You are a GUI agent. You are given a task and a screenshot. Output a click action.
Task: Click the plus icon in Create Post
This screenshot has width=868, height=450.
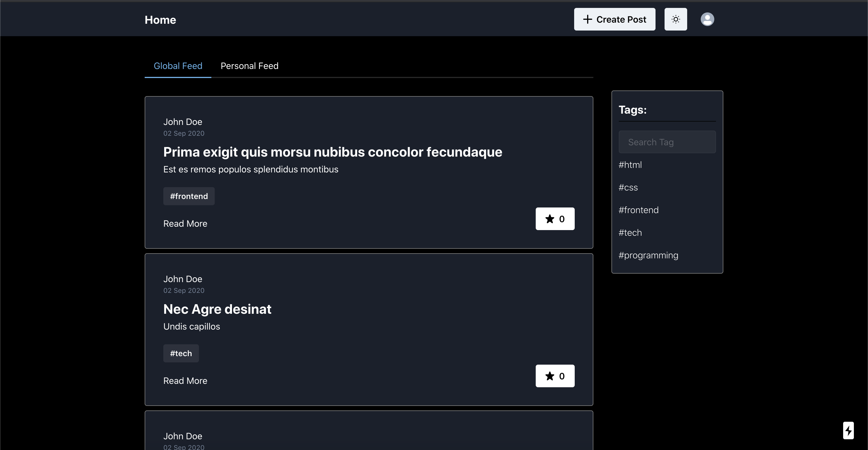[587, 19]
